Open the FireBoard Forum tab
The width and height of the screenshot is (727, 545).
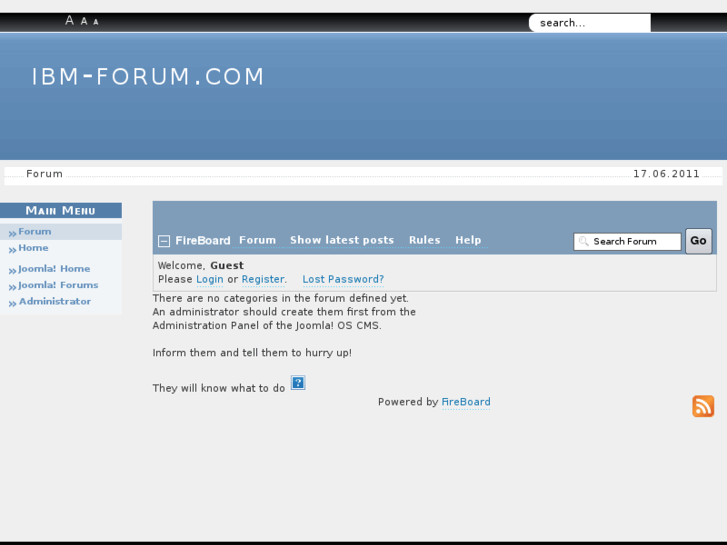[257, 240]
